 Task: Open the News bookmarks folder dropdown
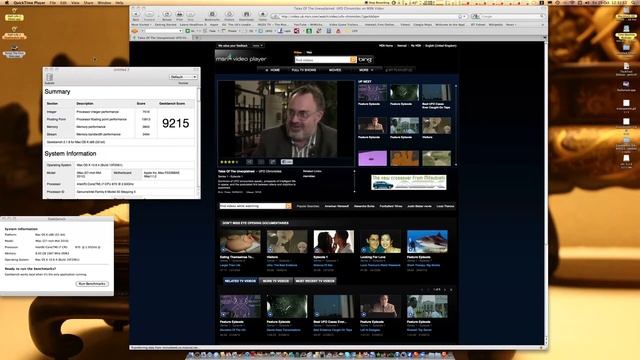[511, 24]
